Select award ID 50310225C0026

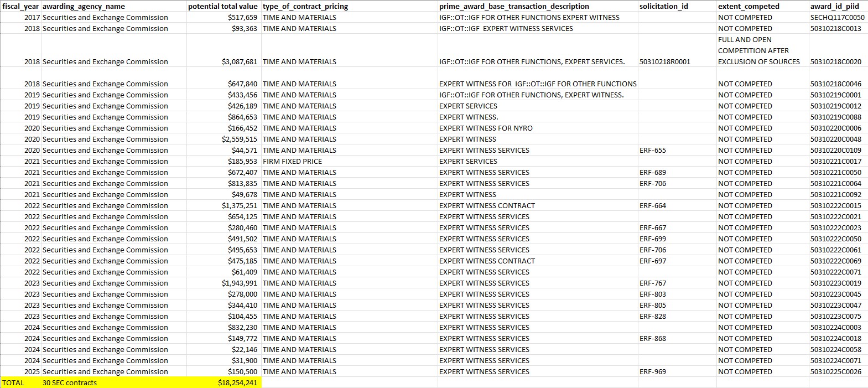[x=838, y=371]
